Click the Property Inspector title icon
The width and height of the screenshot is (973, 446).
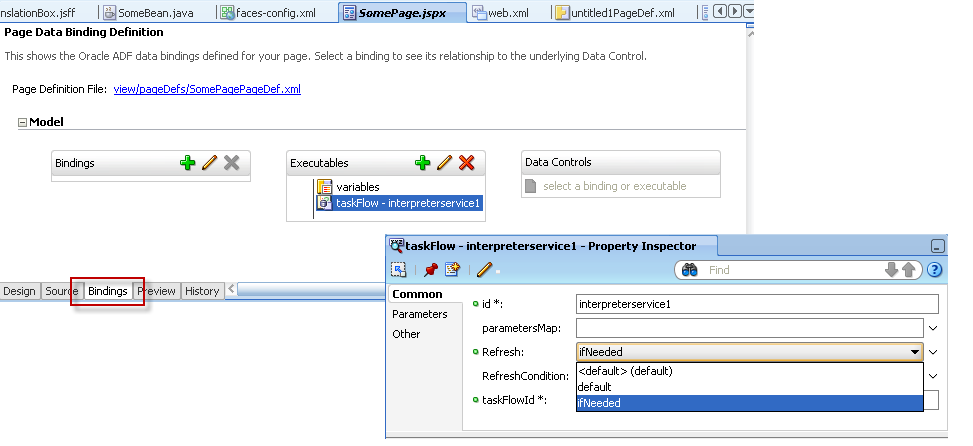397,245
